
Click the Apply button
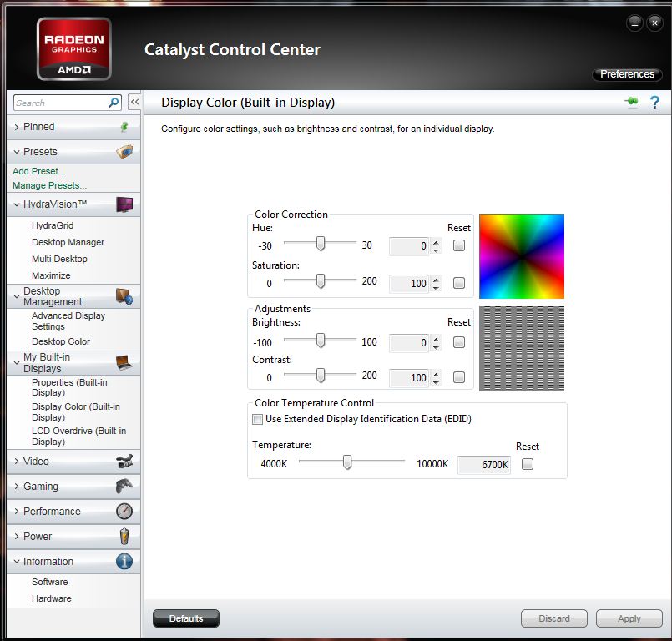click(629, 618)
